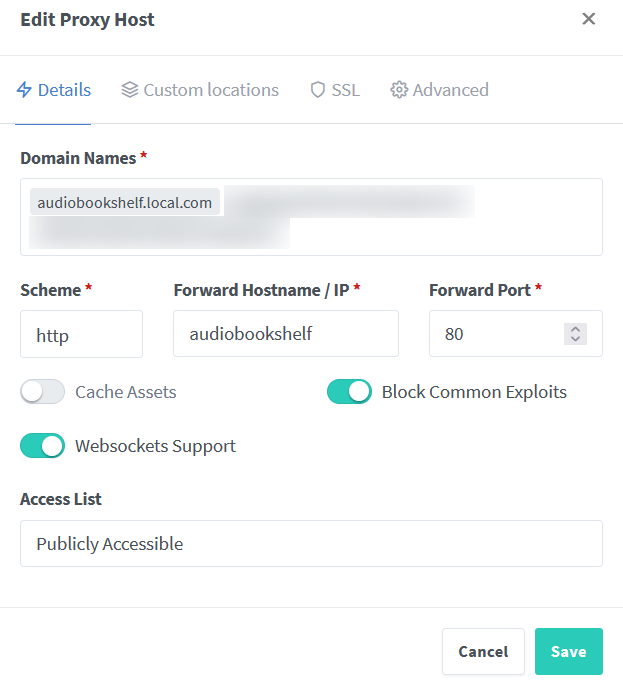Open the Scheme dropdown showing http
Image resolution: width=623 pixels, height=689 pixels.
pos(81,334)
